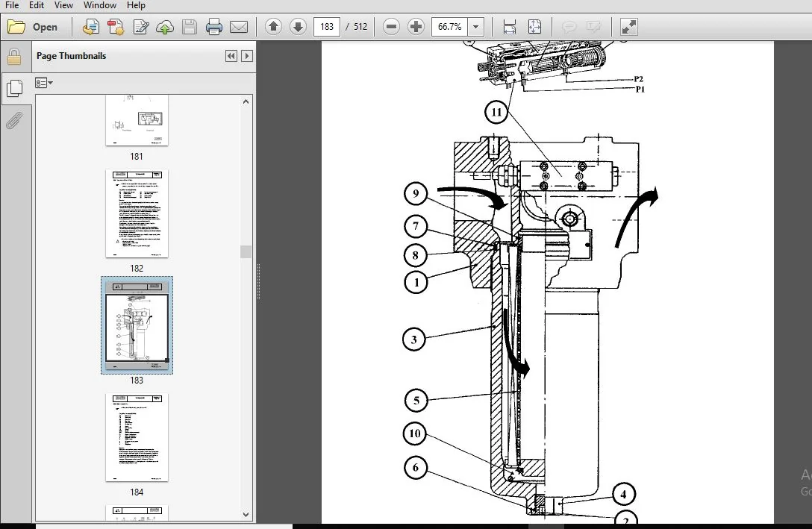The width and height of the screenshot is (812, 529).
Task: Collapse the Page Thumbnails panel double arrow
Action: pyautogui.click(x=231, y=56)
